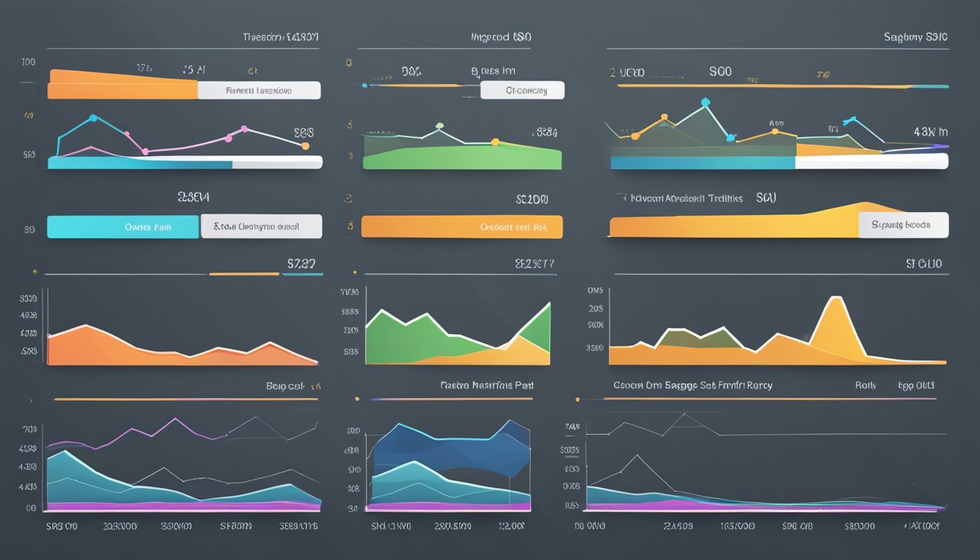Image resolution: width=980 pixels, height=560 pixels.
Task: Open the teal area chart in the bottom-left panel
Action: pos(182,480)
